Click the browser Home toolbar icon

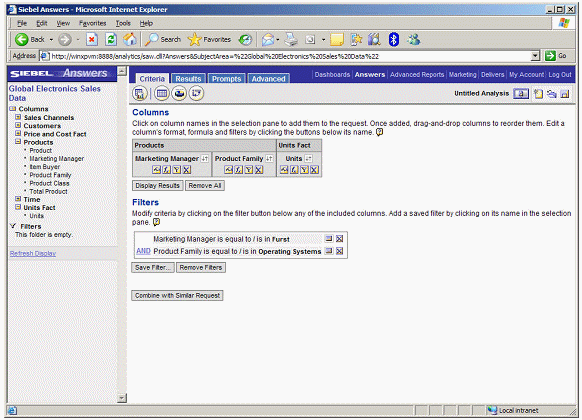130,39
